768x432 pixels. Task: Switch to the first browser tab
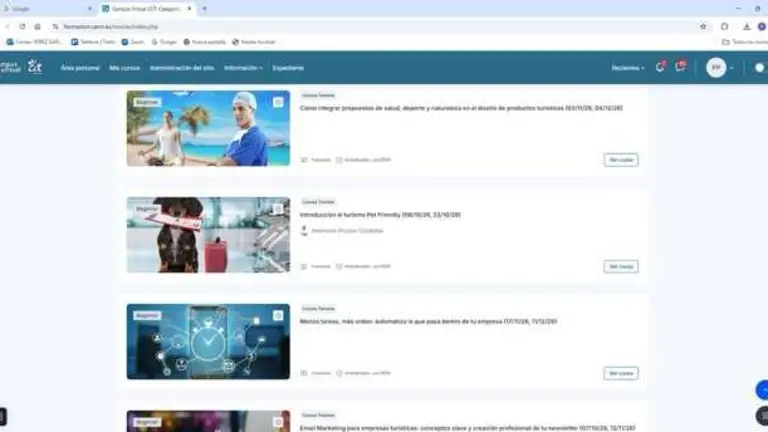pyautogui.click(x=48, y=9)
